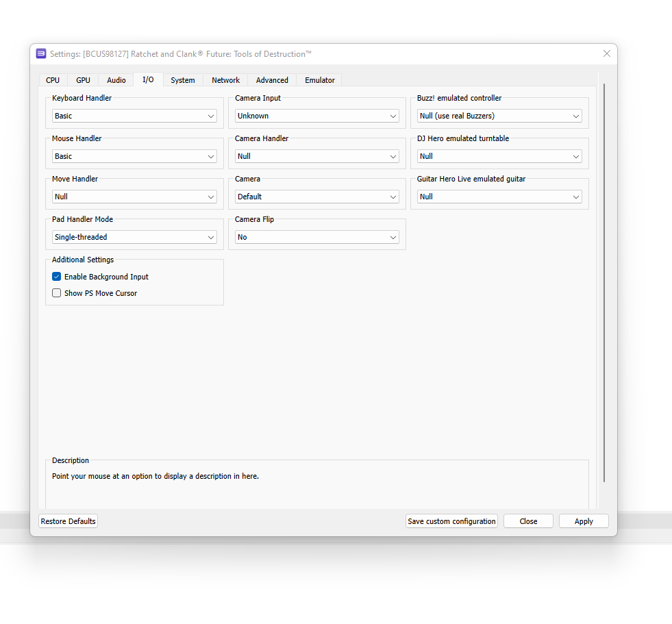Open the Pad Handler Mode dropdown

point(134,237)
